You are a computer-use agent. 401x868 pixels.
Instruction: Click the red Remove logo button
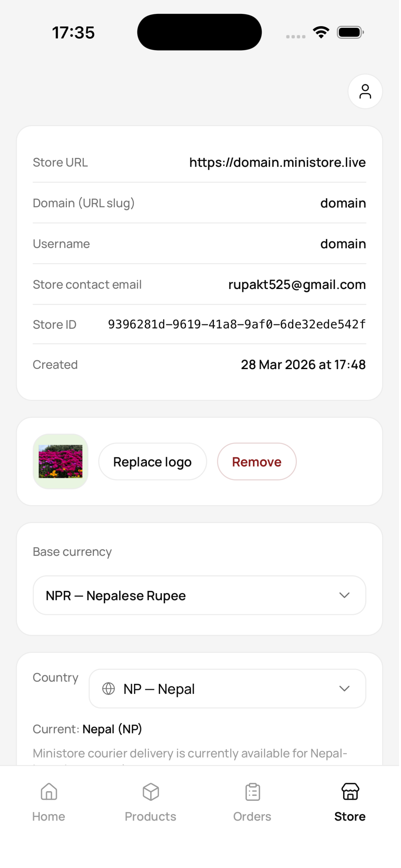click(x=258, y=464)
